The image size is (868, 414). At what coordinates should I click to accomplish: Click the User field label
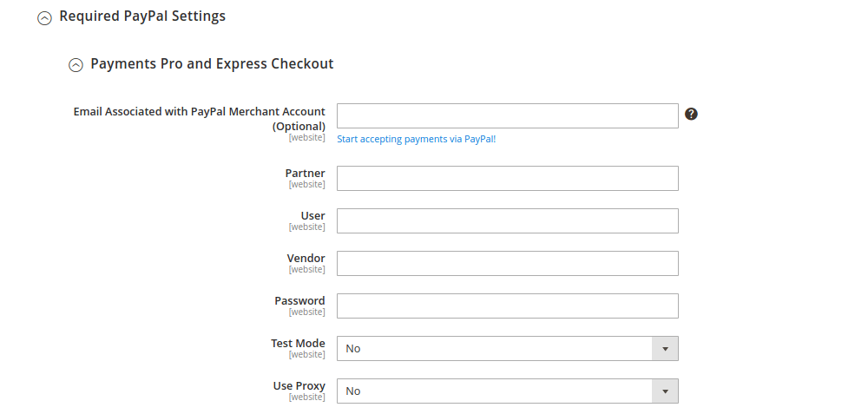[x=312, y=216]
